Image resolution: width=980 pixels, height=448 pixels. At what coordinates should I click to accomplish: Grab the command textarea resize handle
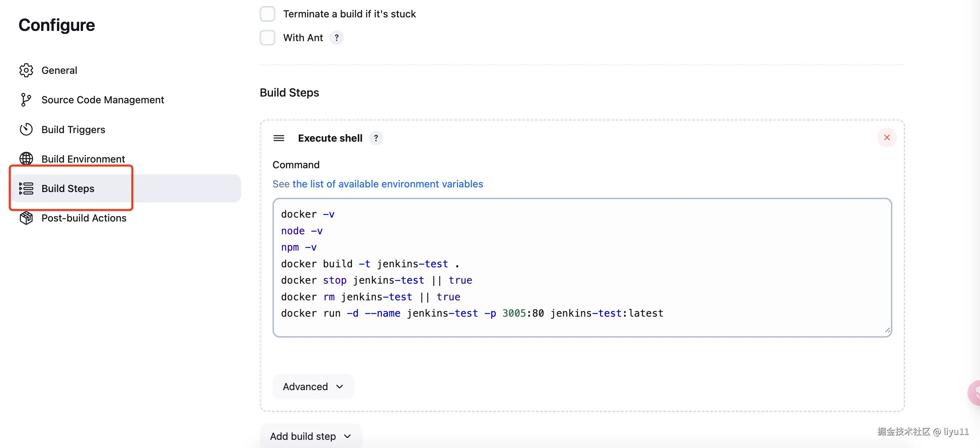point(887,330)
